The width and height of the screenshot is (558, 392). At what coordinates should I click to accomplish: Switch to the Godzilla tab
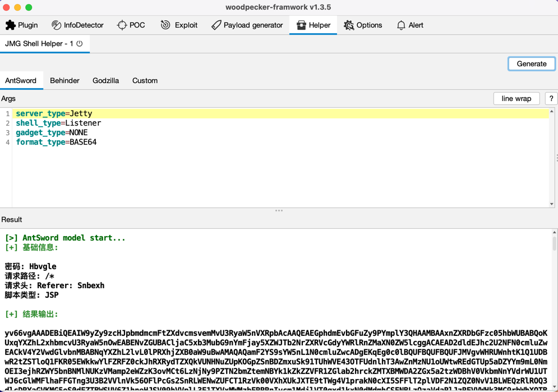click(105, 80)
